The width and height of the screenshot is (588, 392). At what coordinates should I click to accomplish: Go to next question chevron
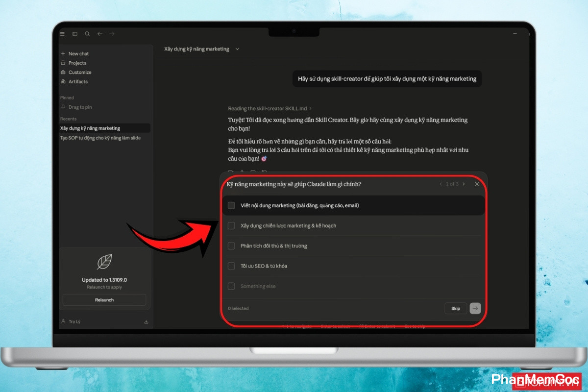pos(464,184)
